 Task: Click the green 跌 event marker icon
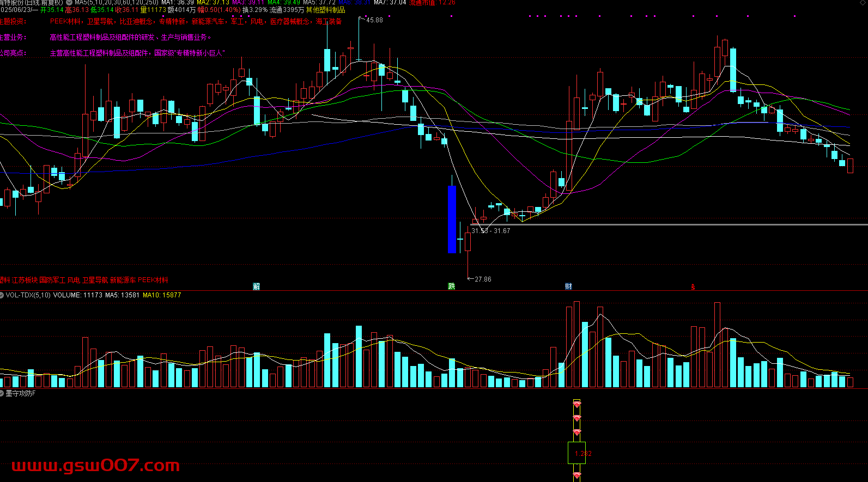coord(451,286)
